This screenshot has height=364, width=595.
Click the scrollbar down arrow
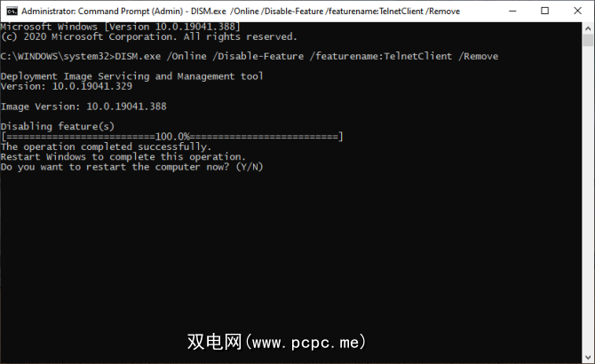pos(587,357)
